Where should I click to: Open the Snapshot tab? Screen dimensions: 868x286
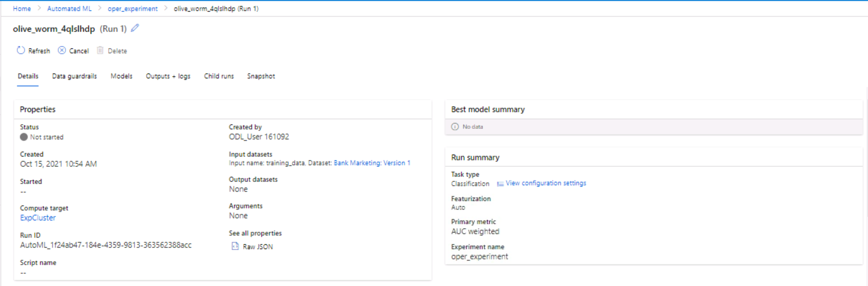261,76
